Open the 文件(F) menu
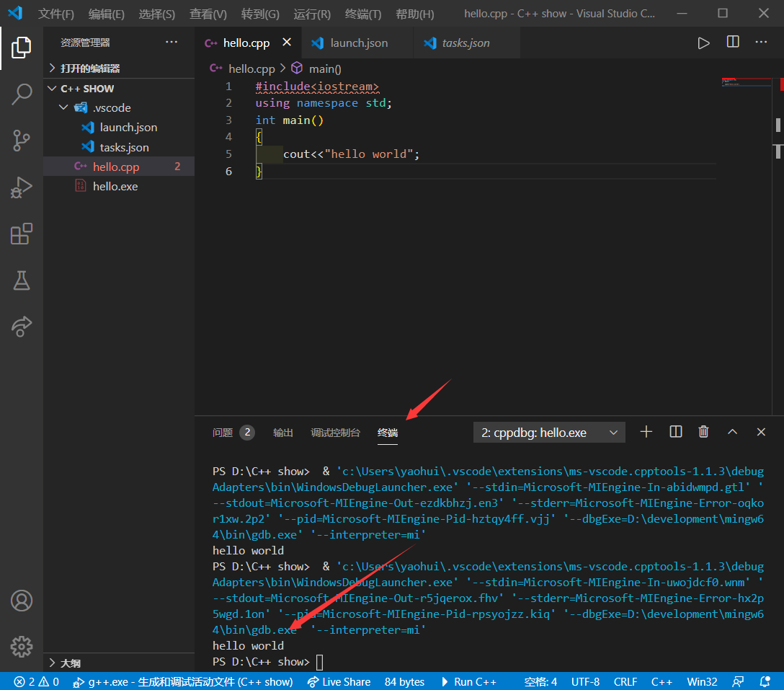 coord(55,14)
